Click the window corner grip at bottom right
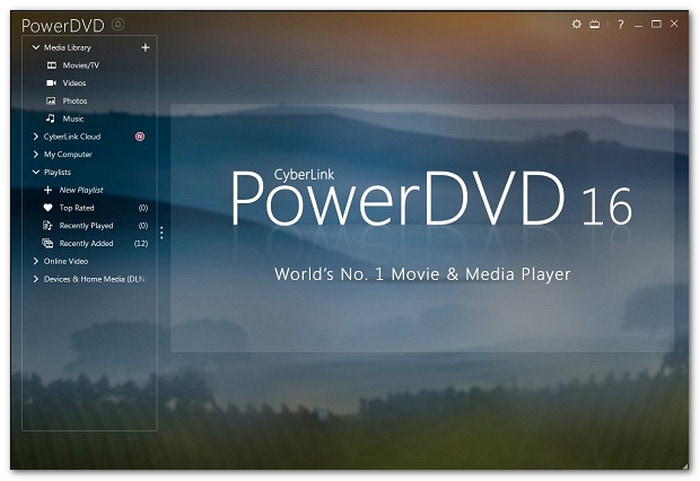Screen dimensions: 700x481 [x=684, y=465]
